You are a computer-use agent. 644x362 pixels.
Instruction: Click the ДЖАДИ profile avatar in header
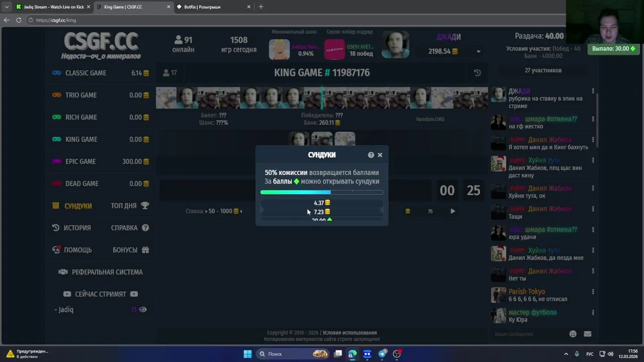tap(395, 45)
